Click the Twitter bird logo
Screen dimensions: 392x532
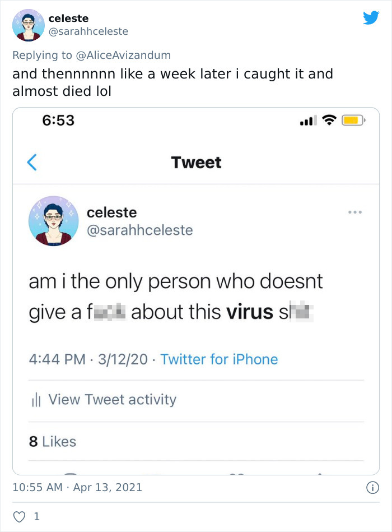click(x=371, y=18)
